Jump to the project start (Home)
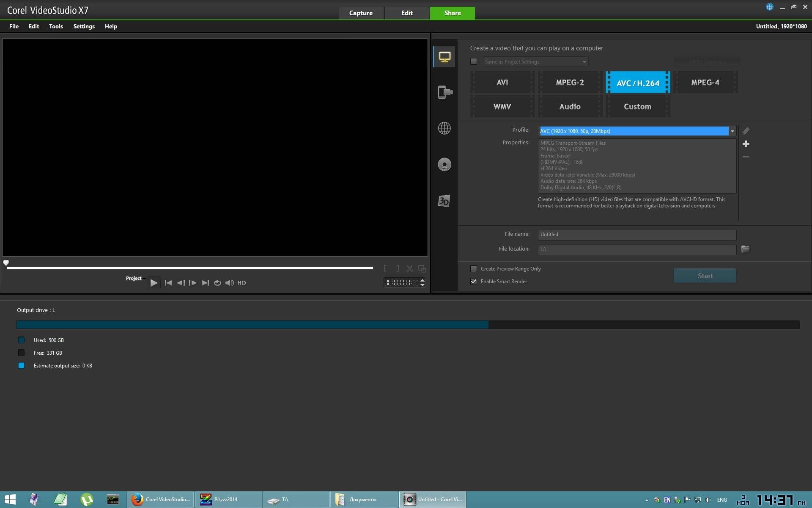The height and width of the screenshot is (508, 812). [168, 283]
